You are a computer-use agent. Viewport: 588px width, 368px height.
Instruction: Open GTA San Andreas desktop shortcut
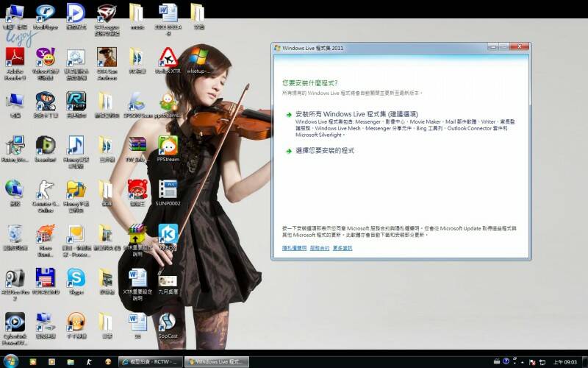click(107, 63)
